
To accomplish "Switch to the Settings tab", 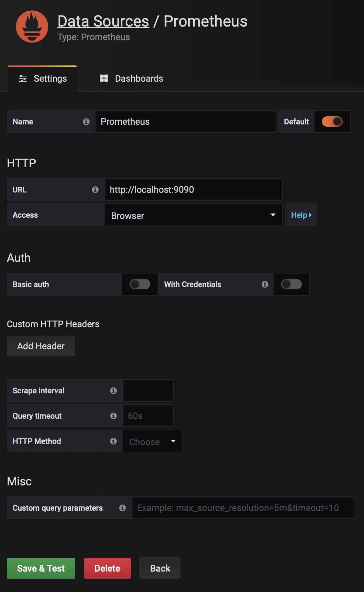I will point(42,79).
